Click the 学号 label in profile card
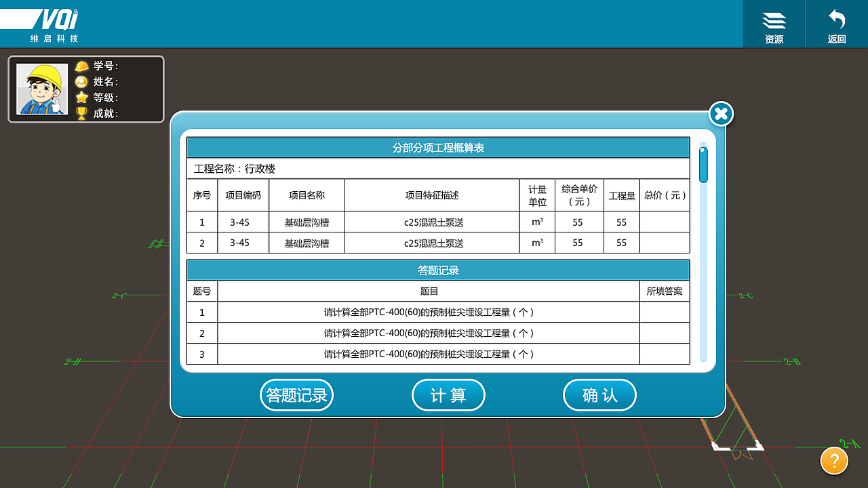 pos(106,66)
